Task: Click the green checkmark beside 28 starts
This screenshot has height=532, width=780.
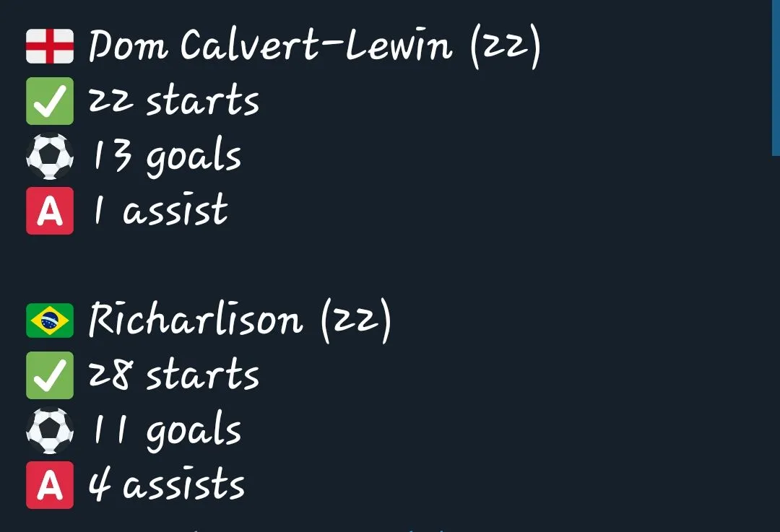Action: [49, 375]
